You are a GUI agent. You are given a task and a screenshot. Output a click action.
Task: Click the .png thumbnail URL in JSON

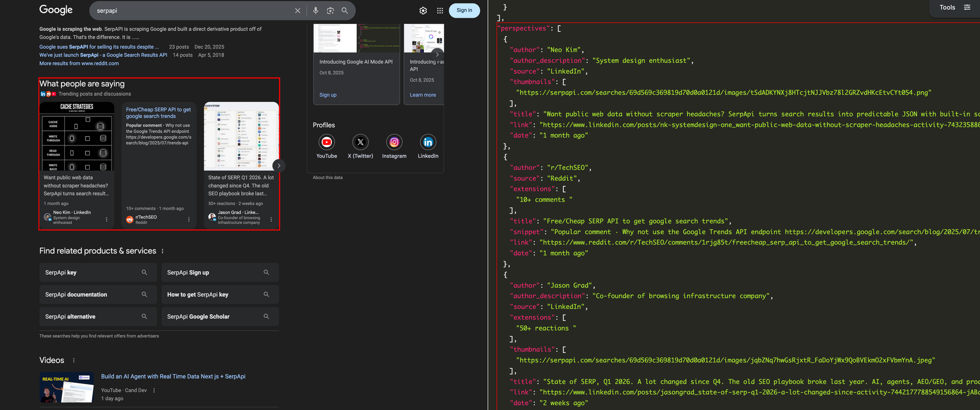coord(724,93)
